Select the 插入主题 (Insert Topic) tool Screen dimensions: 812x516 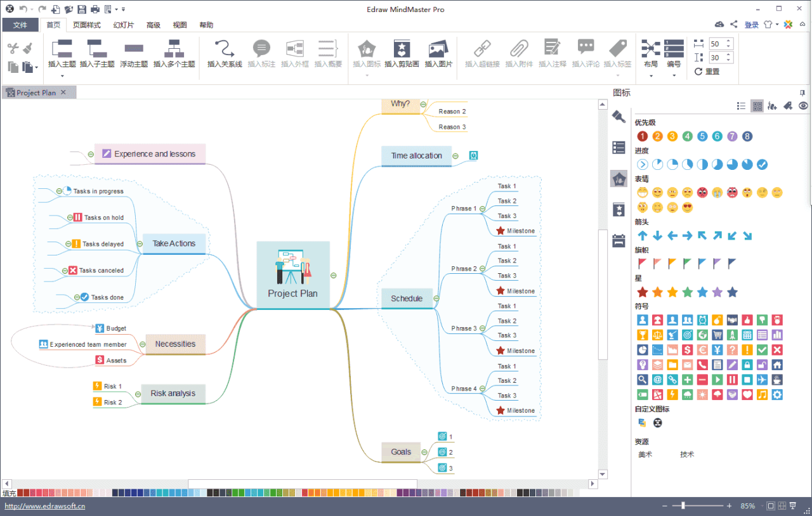[x=62, y=54]
